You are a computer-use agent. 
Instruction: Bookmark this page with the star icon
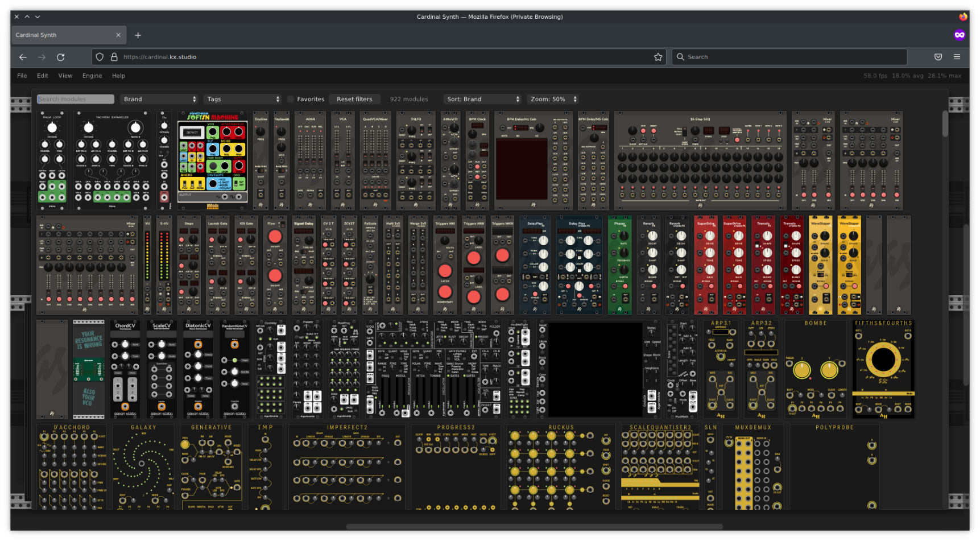(658, 57)
